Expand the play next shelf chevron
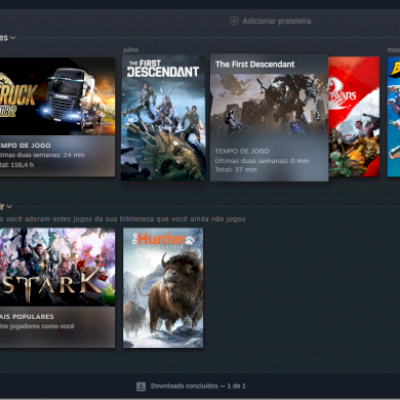The width and height of the screenshot is (400, 400). coord(9,207)
